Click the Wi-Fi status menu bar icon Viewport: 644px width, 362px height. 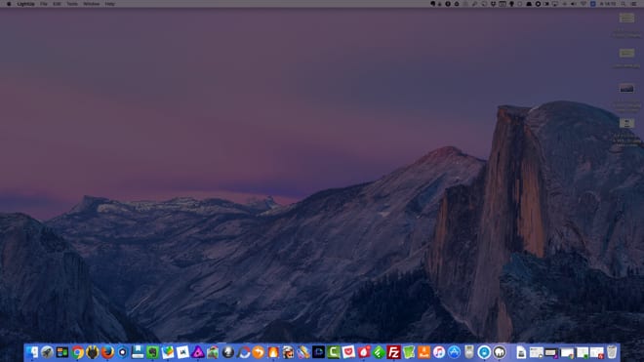click(584, 4)
